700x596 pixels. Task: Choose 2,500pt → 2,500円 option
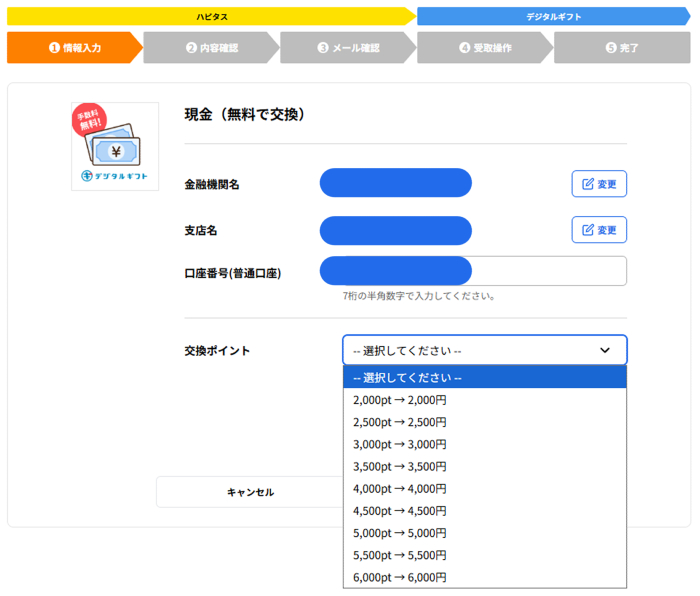tap(484, 422)
